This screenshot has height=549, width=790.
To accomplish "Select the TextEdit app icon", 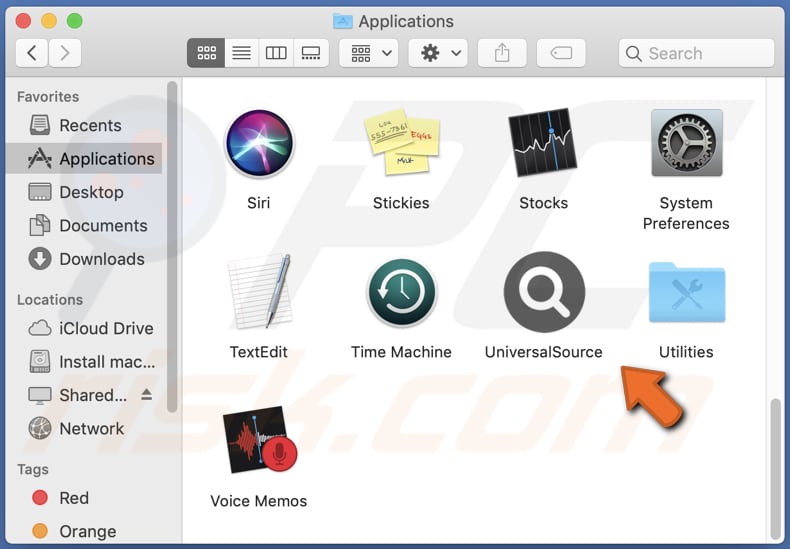I will 259,293.
